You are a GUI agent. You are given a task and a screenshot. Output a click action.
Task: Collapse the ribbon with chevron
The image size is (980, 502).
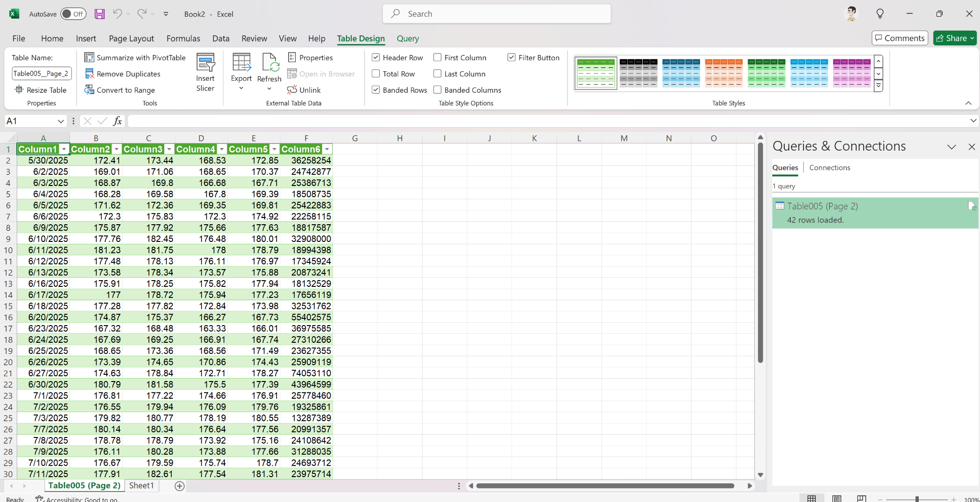tap(968, 103)
